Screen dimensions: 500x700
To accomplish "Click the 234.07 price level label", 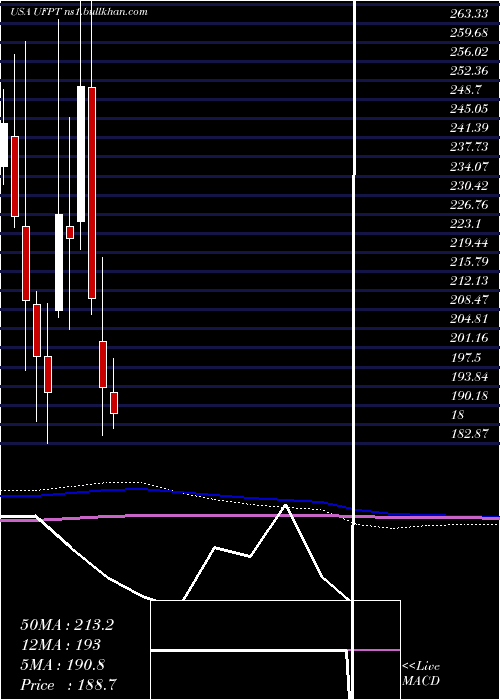I will (x=469, y=167).
